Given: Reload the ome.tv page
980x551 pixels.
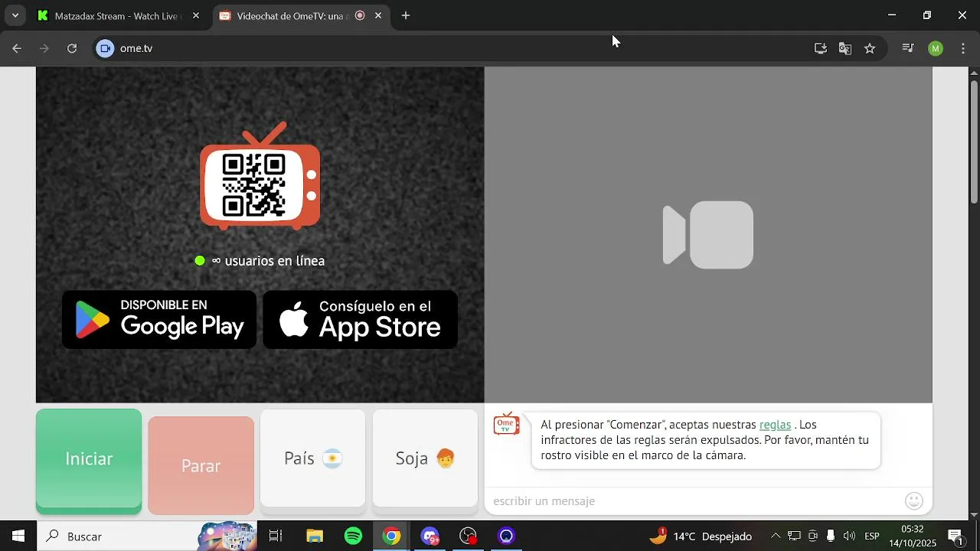Looking at the screenshot, I should click(72, 48).
